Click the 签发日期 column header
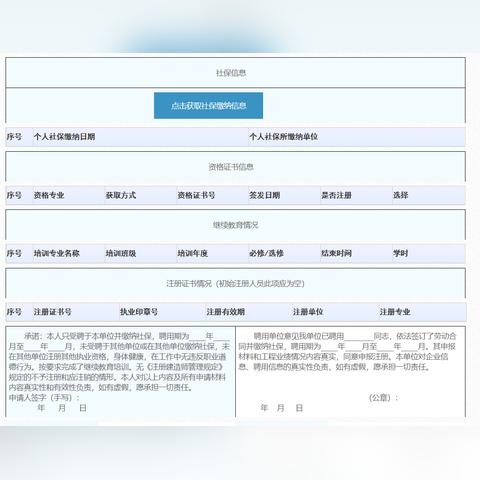The height and width of the screenshot is (480, 480). click(265, 195)
